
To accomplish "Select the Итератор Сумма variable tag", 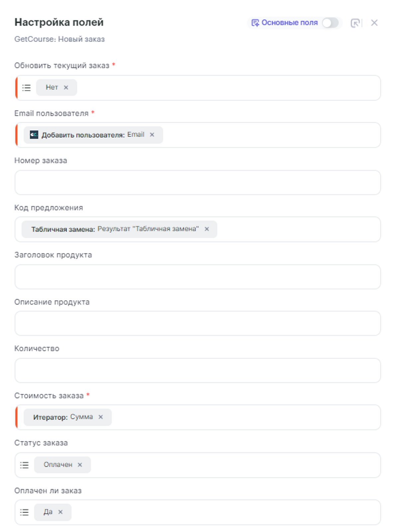I will click(63, 417).
